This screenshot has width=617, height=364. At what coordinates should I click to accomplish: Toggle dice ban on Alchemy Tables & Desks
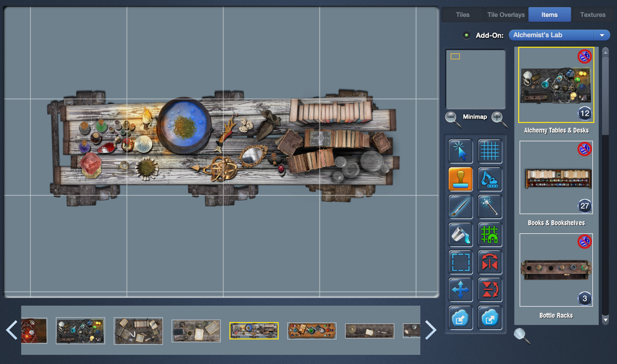(585, 56)
